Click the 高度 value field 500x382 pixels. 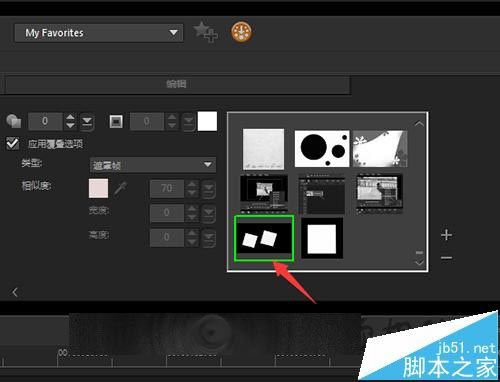pos(167,237)
